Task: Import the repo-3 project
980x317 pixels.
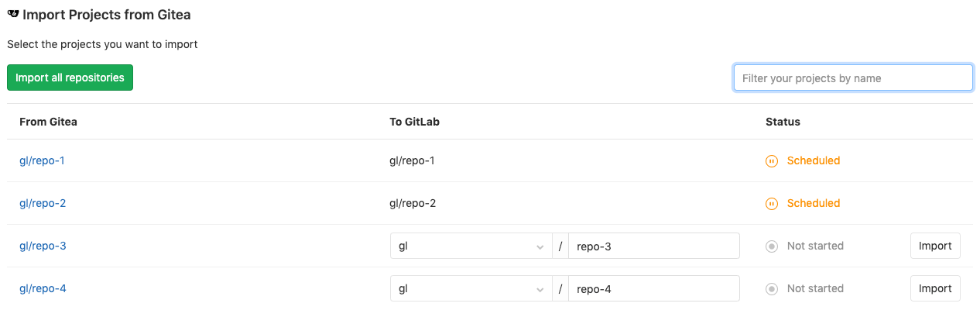Action: point(934,246)
